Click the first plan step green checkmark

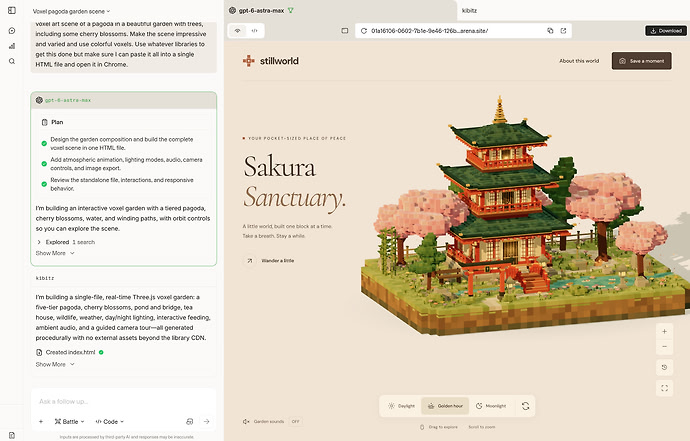(x=44, y=143)
